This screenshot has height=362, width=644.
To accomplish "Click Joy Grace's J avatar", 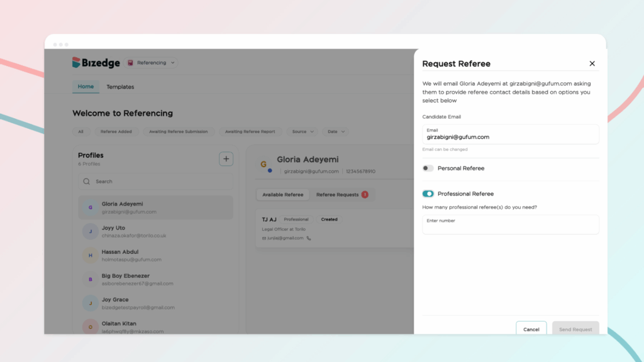I will point(91,304).
